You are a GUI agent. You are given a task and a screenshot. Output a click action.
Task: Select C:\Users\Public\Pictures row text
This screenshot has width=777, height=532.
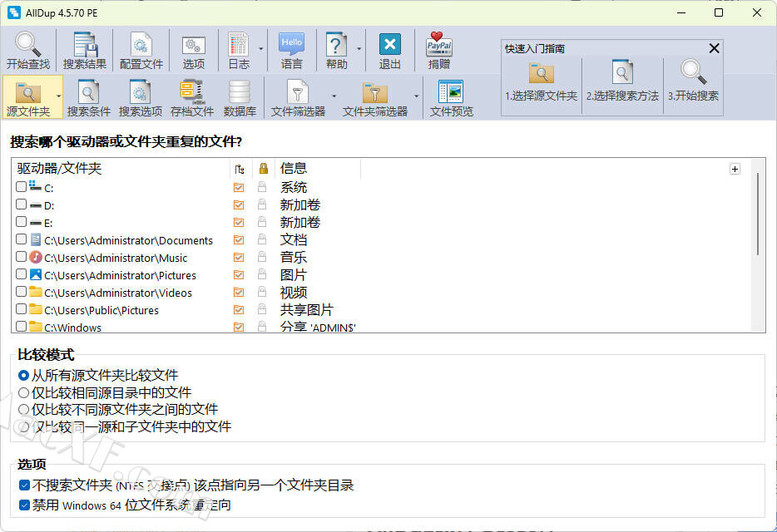[x=101, y=311]
